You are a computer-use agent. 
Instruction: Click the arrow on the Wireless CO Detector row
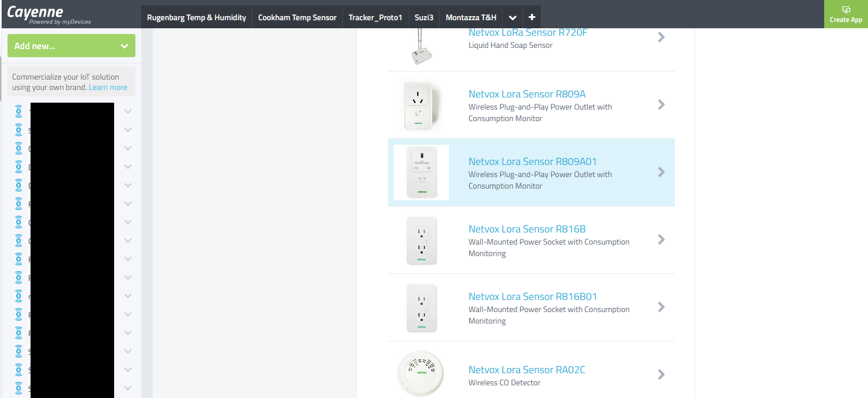click(661, 374)
